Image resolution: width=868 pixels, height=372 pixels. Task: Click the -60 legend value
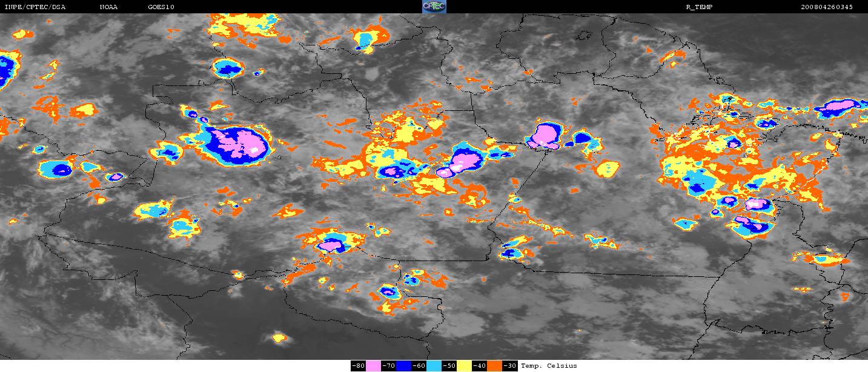pyautogui.click(x=419, y=366)
